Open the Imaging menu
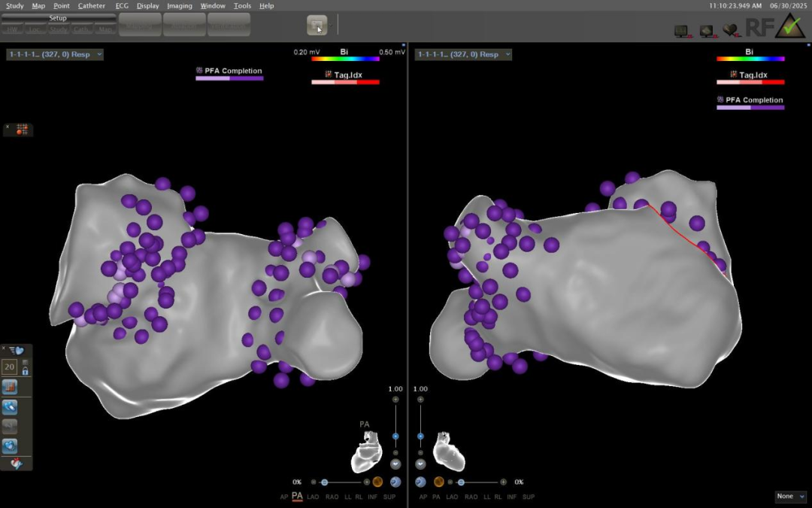The width and height of the screenshot is (812, 508). click(x=179, y=5)
